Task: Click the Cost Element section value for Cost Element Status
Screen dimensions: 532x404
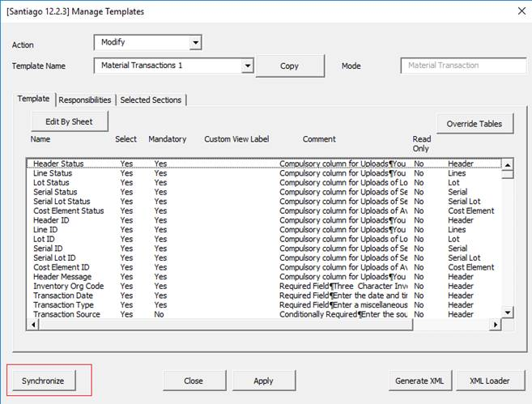Action: [471, 211]
